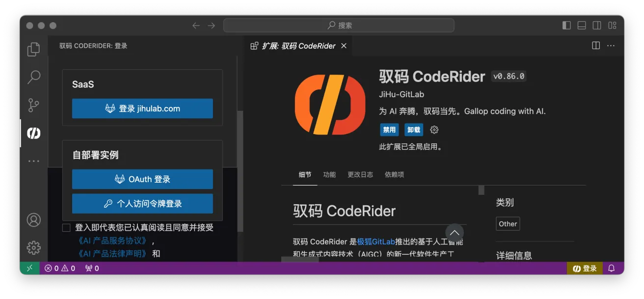The width and height of the screenshot is (644, 299).
Task: Click the 搜索 field at the top
Action: 339,25
